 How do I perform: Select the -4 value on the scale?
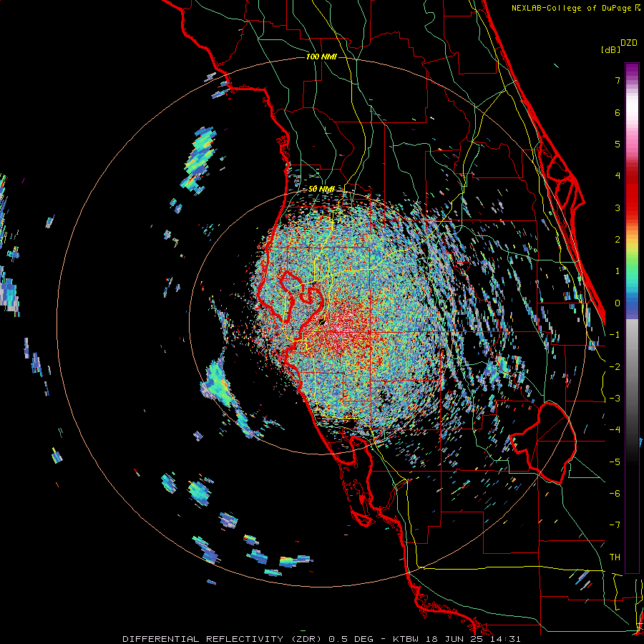[615, 429]
